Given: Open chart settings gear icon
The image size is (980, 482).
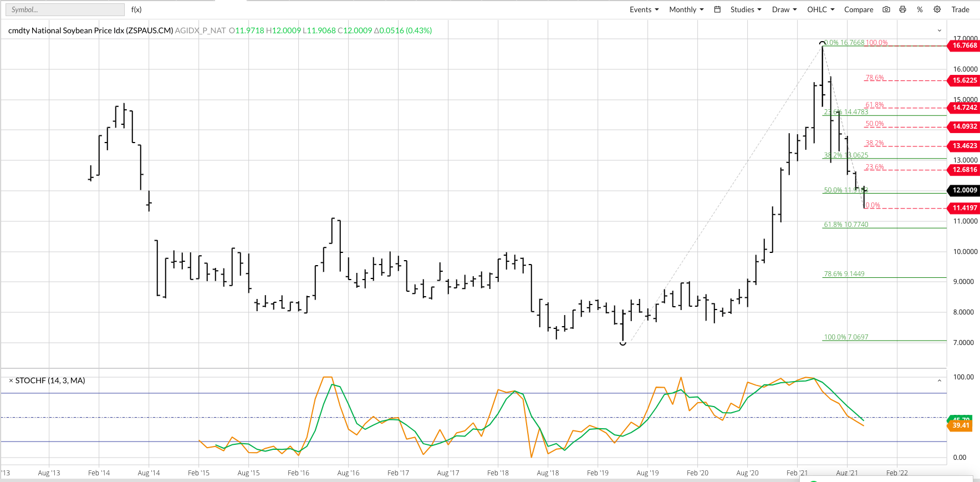Looking at the screenshot, I should 937,9.
